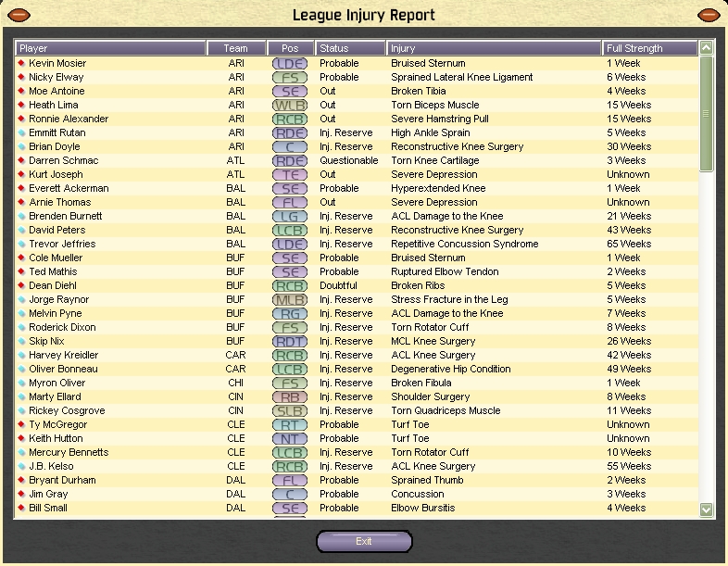Image resolution: width=728 pixels, height=566 pixels.
Task: Click the red diamond marker beside Nicky Elway
Action: click(22, 78)
